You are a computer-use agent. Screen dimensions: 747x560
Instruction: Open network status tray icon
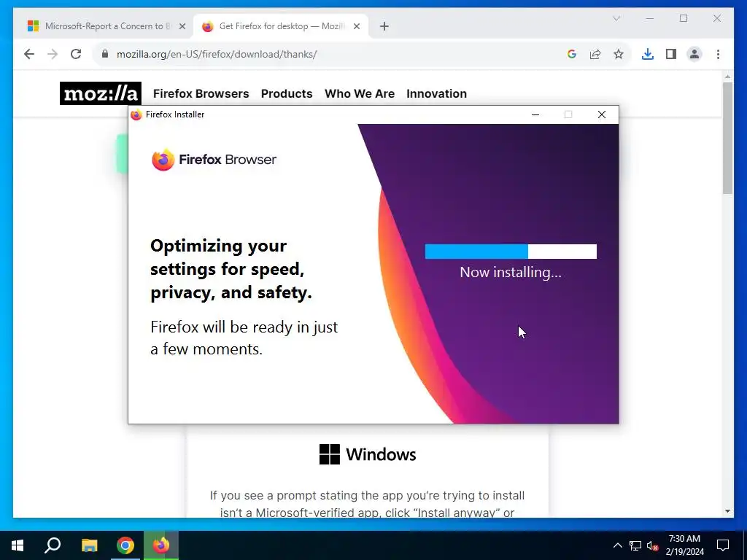click(x=635, y=545)
